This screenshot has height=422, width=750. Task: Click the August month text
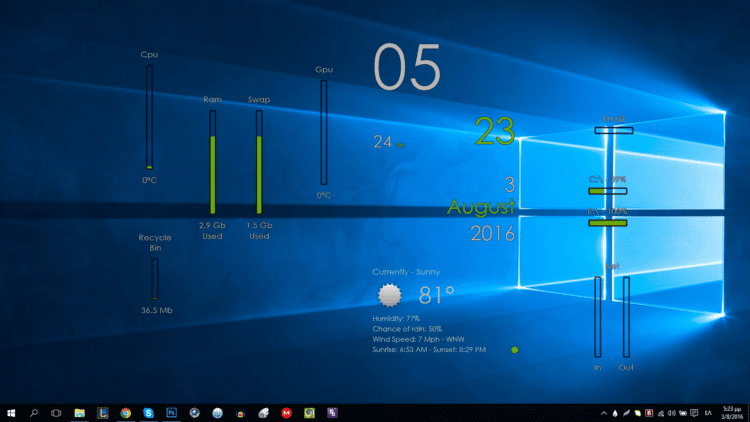(x=481, y=207)
